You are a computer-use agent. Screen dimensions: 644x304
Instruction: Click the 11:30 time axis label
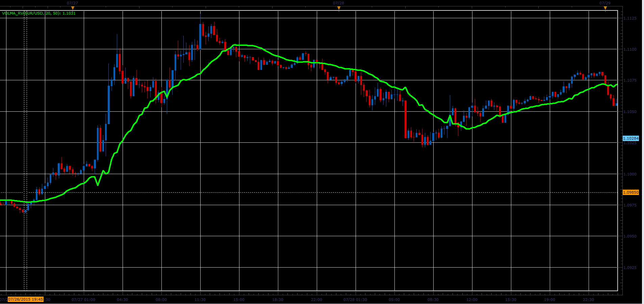(200, 300)
